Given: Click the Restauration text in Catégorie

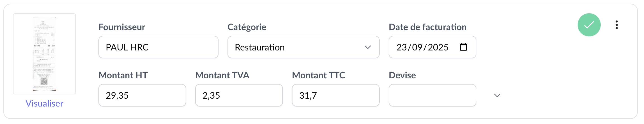Looking at the screenshot, I should coord(260,47).
